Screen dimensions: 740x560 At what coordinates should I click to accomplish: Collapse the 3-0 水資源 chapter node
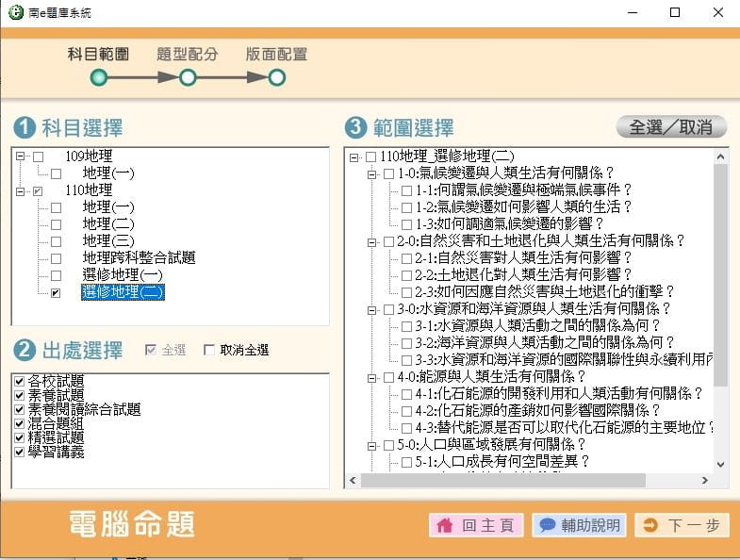coord(372,310)
